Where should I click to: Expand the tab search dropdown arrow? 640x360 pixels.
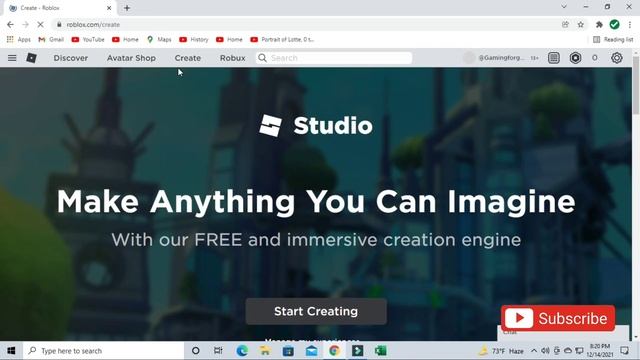[x=564, y=7]
